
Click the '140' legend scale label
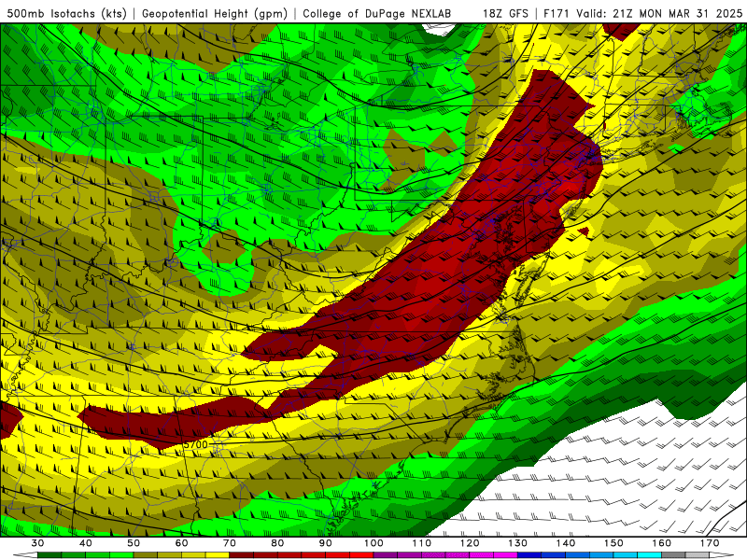(566, 543)
